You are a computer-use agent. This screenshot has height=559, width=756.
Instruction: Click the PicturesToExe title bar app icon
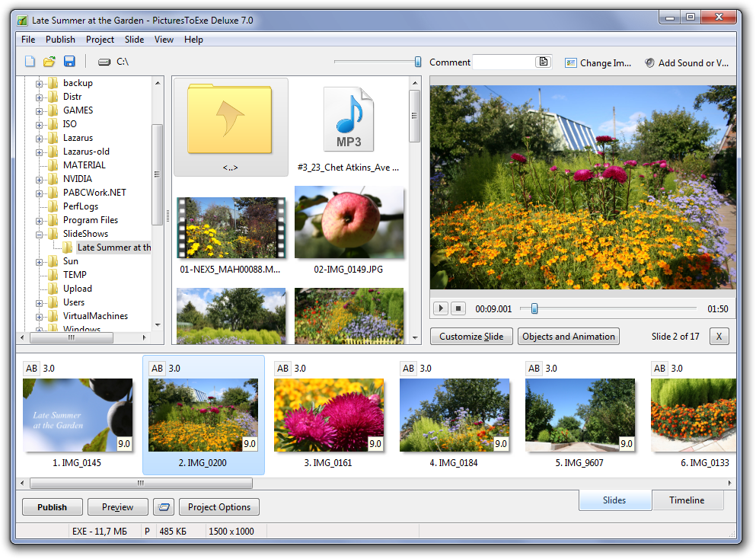[x=22, y=21]
